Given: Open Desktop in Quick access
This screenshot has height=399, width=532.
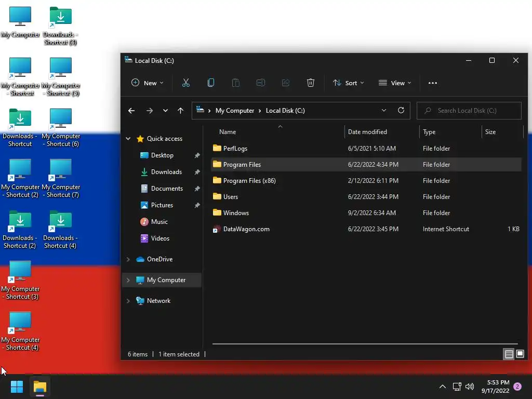Looking at the screenshot, I should pyautogui.click(x=162, y=155).
